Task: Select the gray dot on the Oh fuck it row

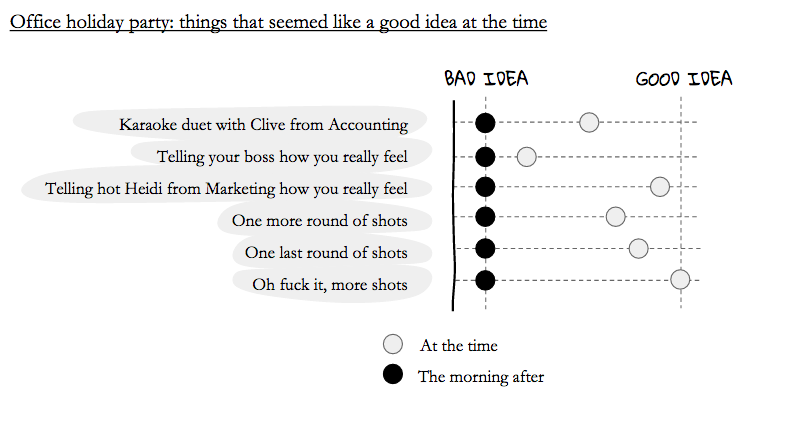Action: [x=680, y=279]
